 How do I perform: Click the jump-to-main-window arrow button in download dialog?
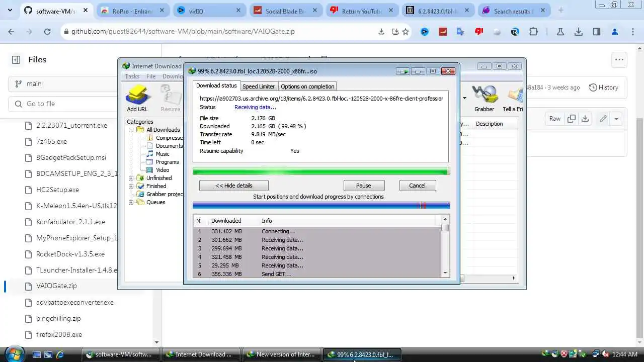[x=403, y=71]
